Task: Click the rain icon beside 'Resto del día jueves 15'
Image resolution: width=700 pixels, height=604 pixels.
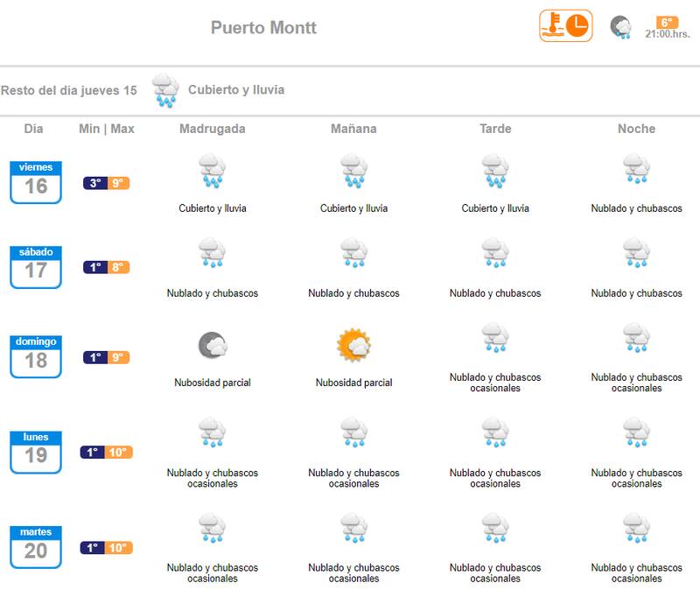Action: (x=164, y=90)
